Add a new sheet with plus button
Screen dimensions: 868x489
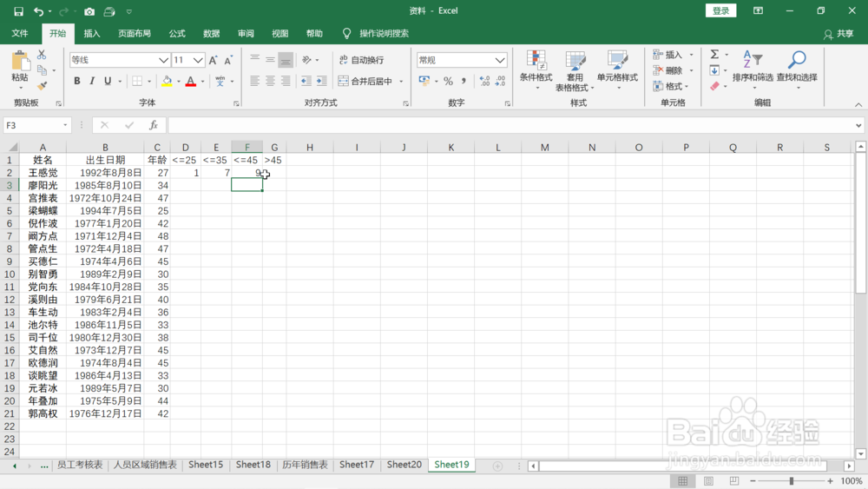pos(497,466)
